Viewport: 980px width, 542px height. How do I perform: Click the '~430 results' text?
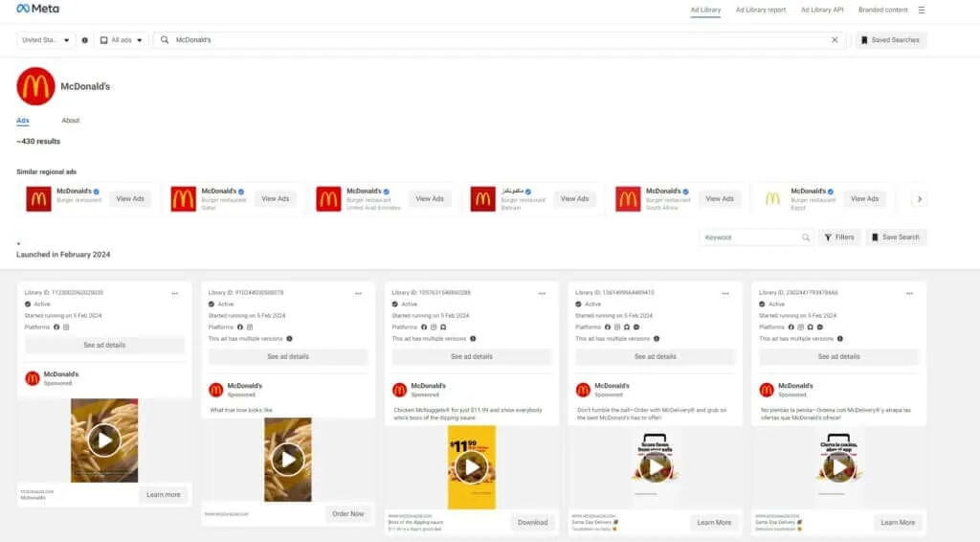click(x=38, y=142)
